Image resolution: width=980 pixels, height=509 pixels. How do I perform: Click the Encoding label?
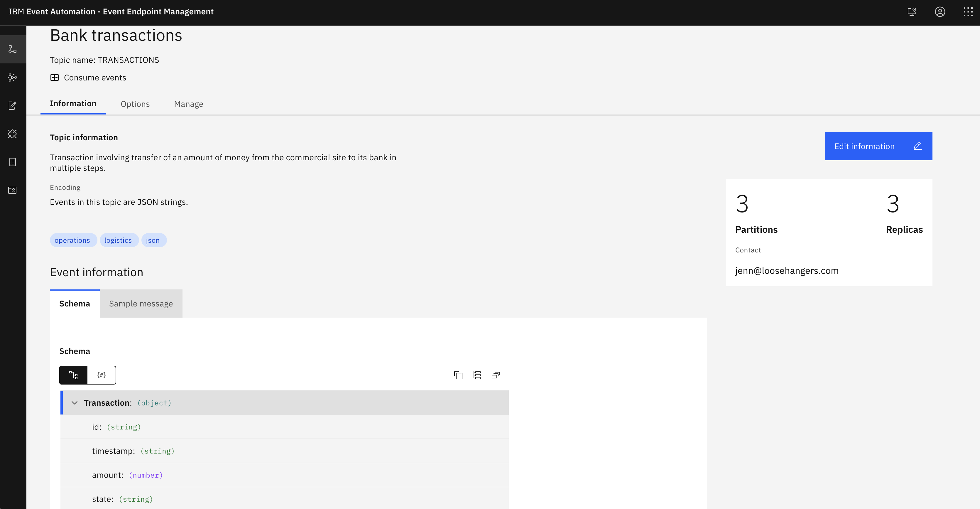pyautogui.click(x=65, y=187)
